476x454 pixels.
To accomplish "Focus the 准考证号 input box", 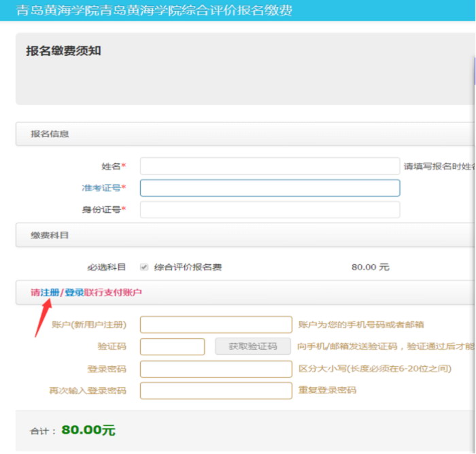I will click(x=269, y=188).
